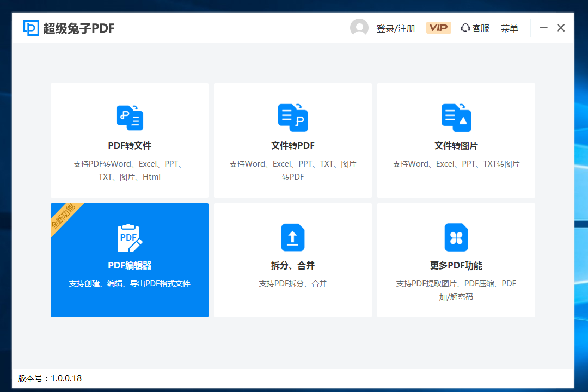Click the 拆分、合并 upload-arrow icon
Screen dimensions: 588x392
coord(292,237)
